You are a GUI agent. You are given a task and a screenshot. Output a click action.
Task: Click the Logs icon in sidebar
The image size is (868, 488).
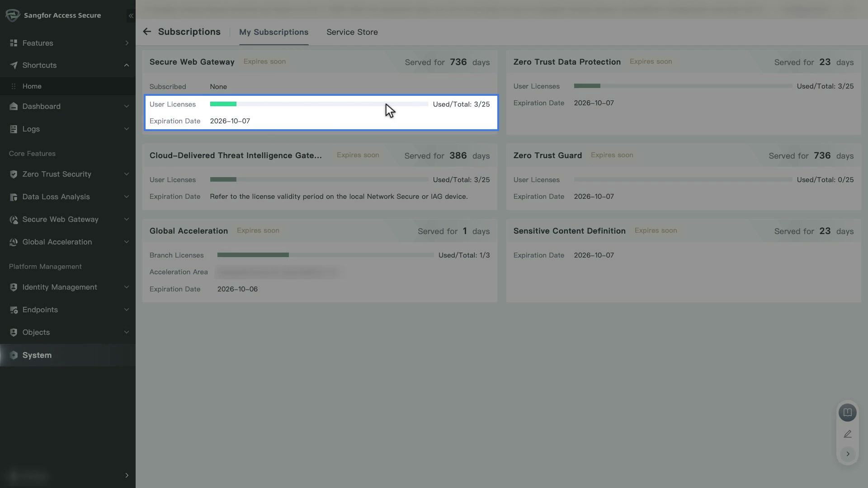coord(14,129)
